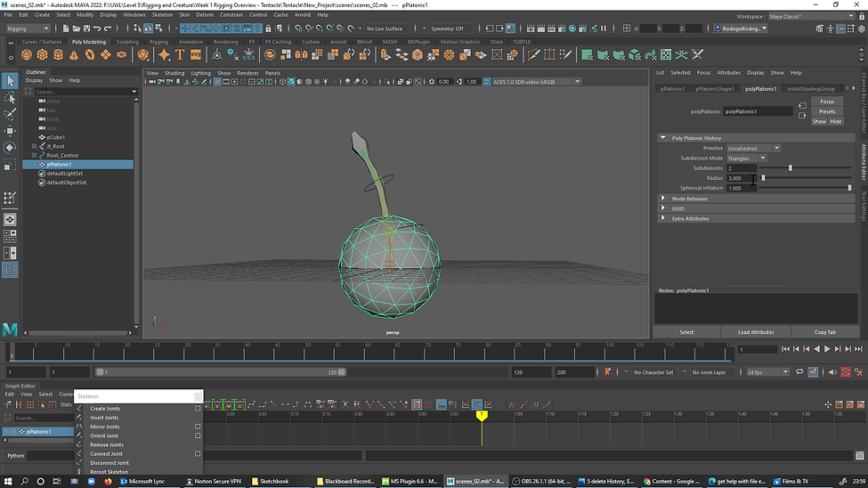Open the Deform menu
Image resolution: width=868 pixels, height=488 pixels.
(x=204, y=15)
